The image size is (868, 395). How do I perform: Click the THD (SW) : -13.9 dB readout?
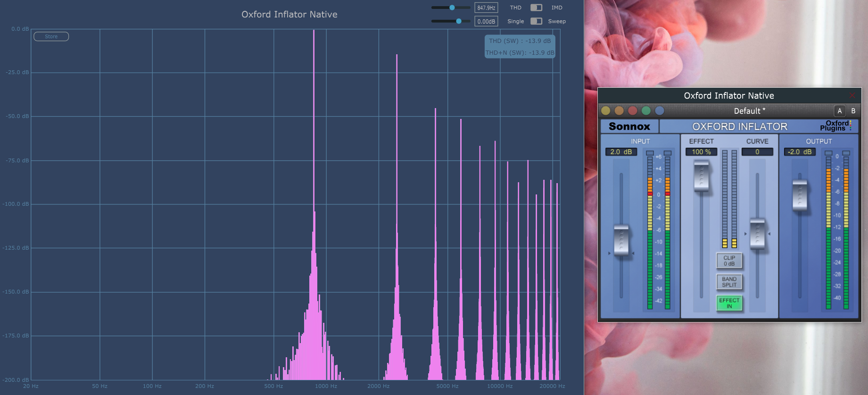(x=520, y=41)
